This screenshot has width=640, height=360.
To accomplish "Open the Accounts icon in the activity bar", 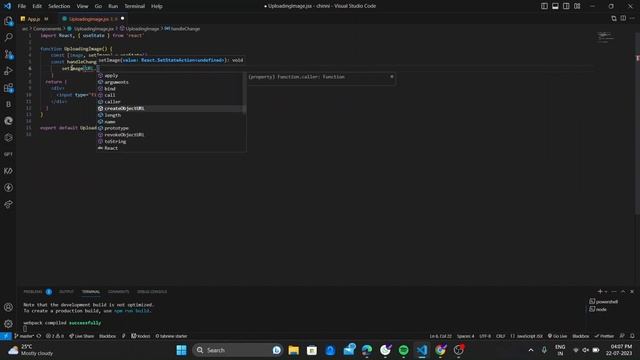I will click(x=8, y=307).
